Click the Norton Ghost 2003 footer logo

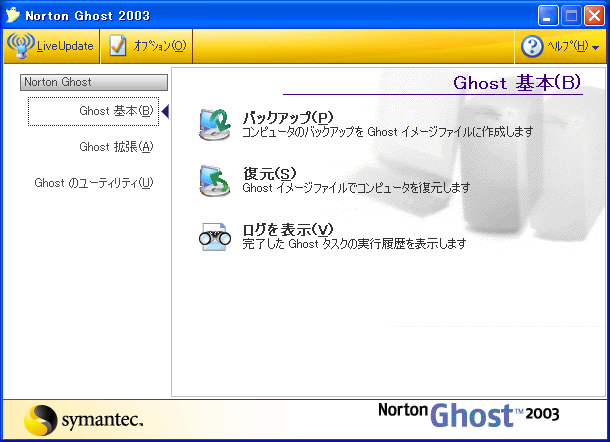468,415
